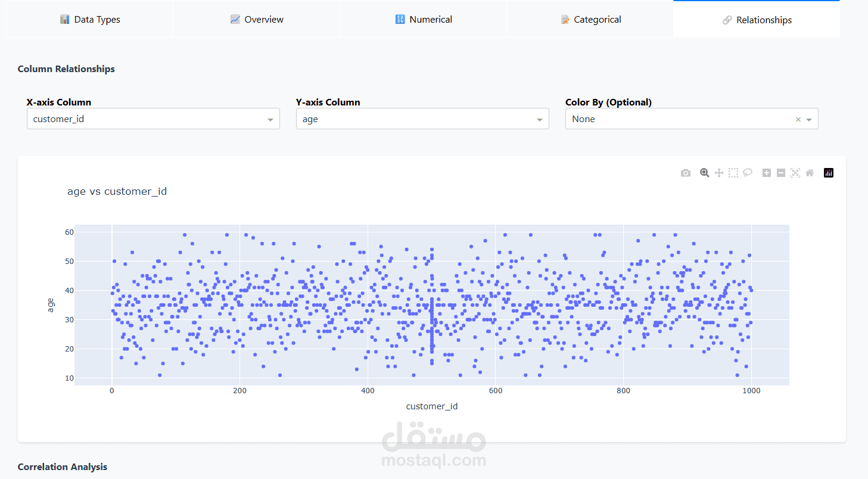Click the 'age vs customer_id' chart title
Image resolution: width=868 pixels, height=479 pixels.
117,191
